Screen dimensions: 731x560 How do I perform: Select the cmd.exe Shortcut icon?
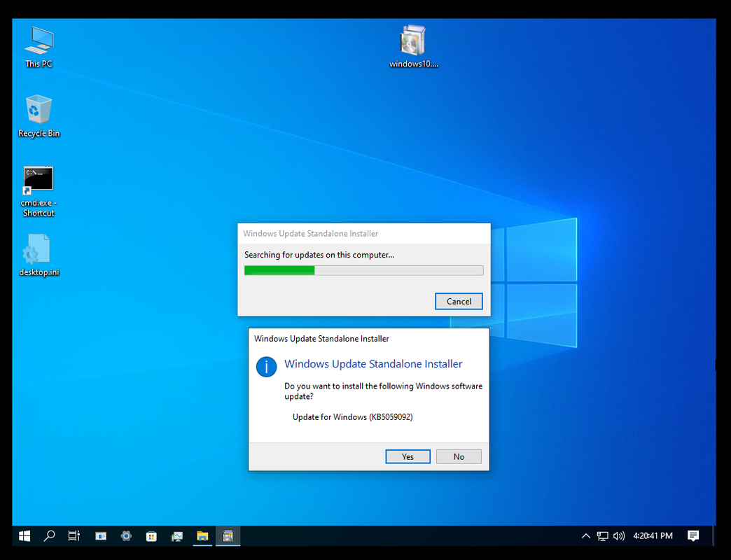pyautogui.click(x=39, y=192)
